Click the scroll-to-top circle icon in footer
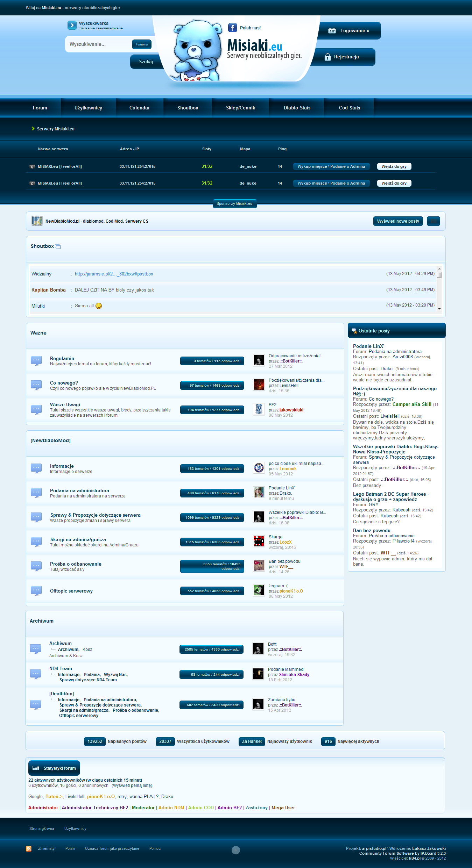 (x=236, y=850)
